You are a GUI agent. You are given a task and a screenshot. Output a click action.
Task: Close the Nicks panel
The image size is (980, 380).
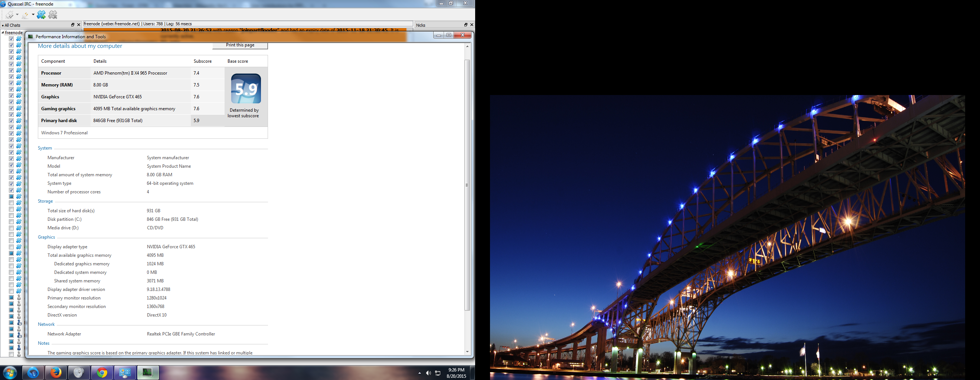pos(472,25)
